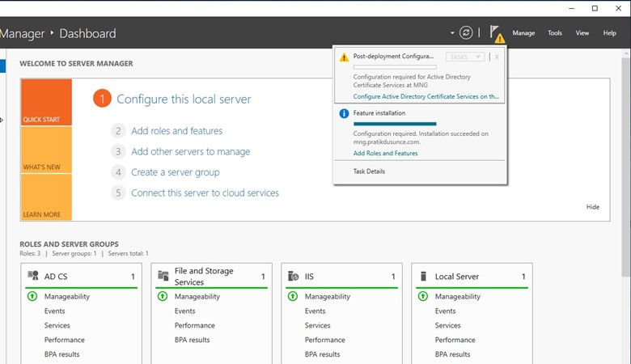
Task: Open the Help menu
Action: 609,33
